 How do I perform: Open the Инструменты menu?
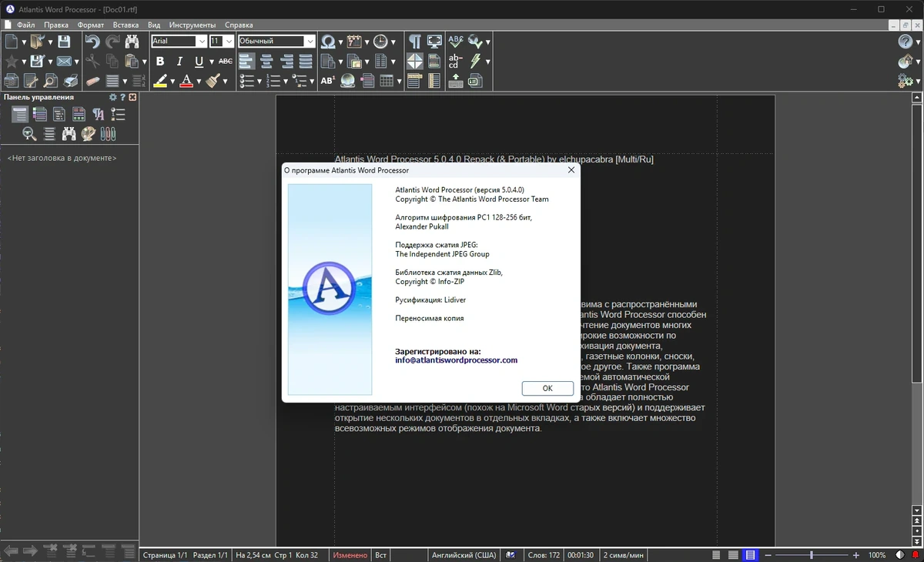[192, 25]
